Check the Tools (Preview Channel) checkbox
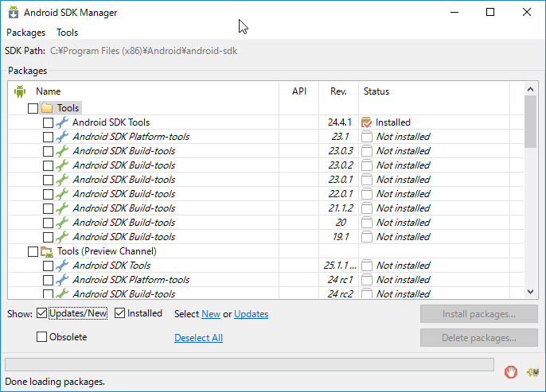 click(x=33, y=251)
